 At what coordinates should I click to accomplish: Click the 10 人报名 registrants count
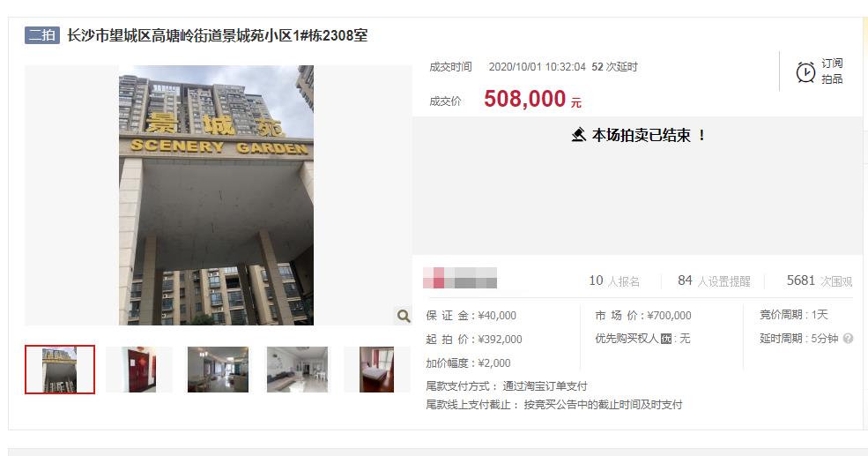(x=614, y=280)
